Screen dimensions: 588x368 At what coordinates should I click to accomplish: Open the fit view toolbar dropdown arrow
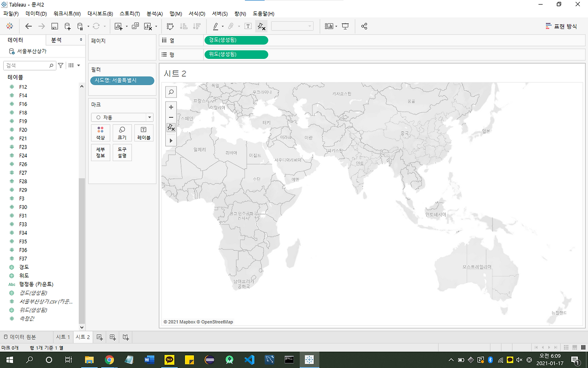(336, 27)
